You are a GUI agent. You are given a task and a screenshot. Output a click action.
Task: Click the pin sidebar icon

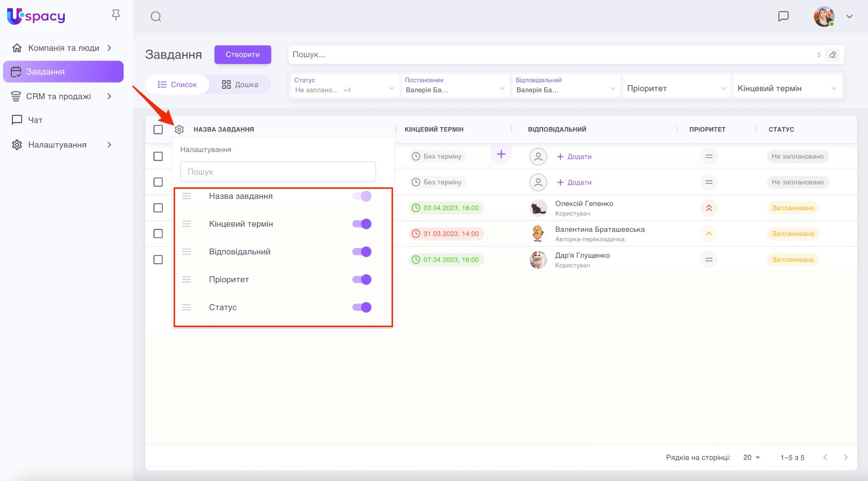click(116, 15)
